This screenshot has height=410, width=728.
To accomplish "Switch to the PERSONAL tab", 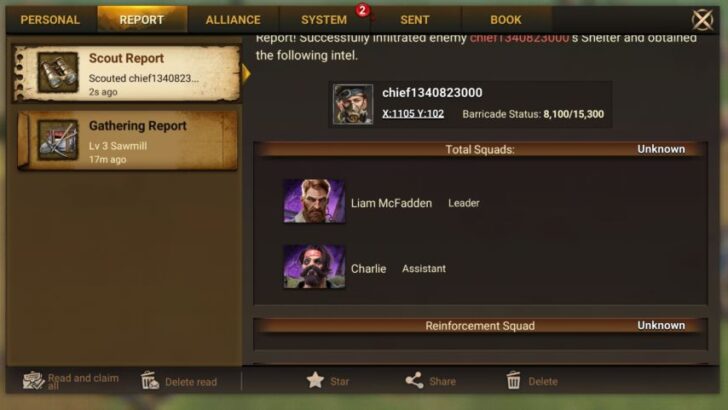I will point(50,20).
